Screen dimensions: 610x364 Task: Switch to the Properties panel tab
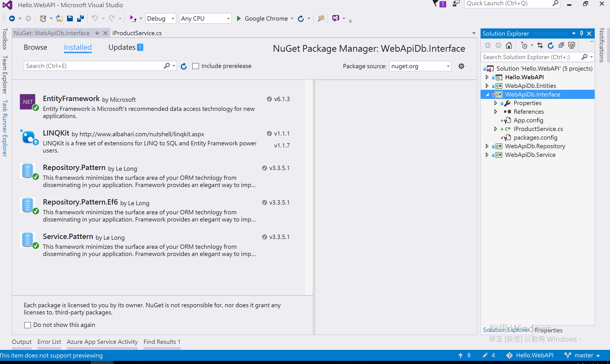(x=548, y=330)
